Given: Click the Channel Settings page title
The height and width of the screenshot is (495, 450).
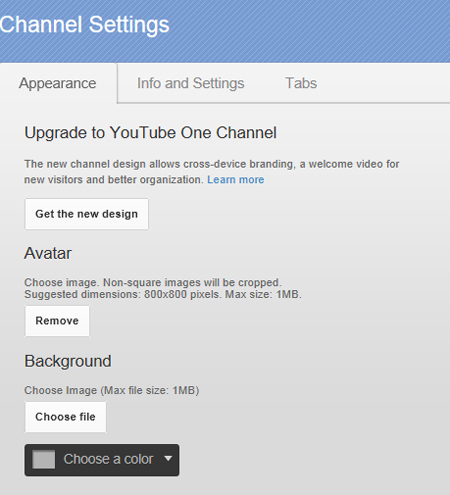Looking at the screenshot, I should pyautogui.click(x=85, y=25).
